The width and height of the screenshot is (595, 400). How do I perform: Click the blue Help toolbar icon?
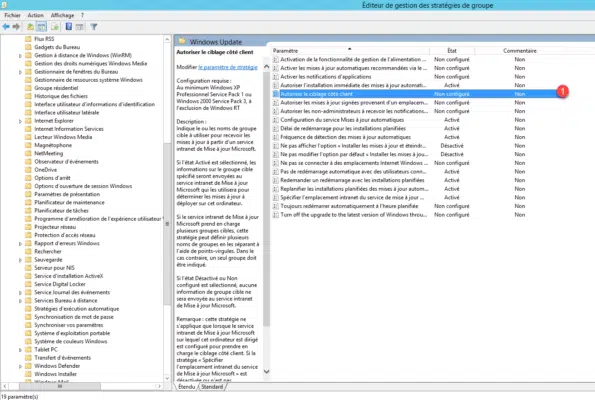[x=69, y=27]
